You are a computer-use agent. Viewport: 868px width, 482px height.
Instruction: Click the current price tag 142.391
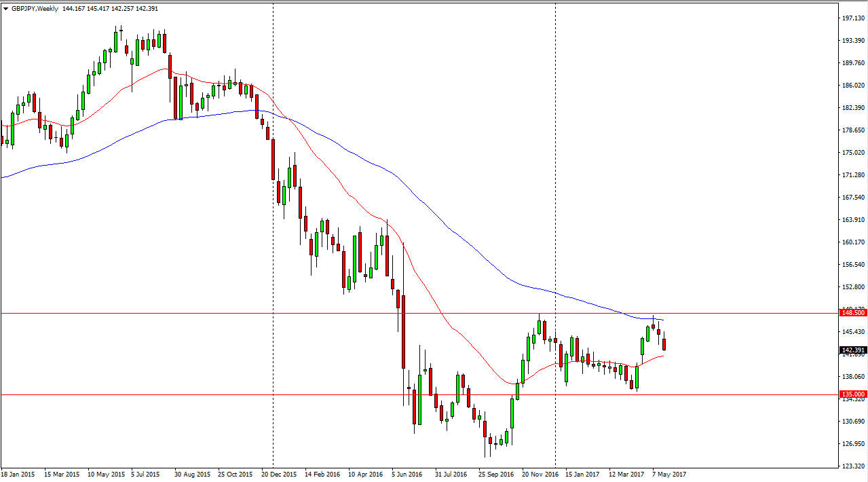tap(852, 350)
